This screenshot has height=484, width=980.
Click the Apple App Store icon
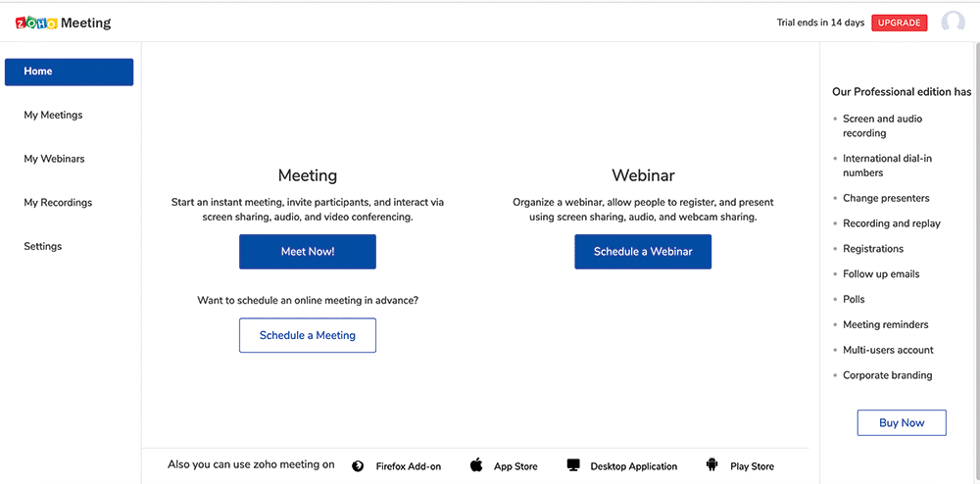click(476, 465)
